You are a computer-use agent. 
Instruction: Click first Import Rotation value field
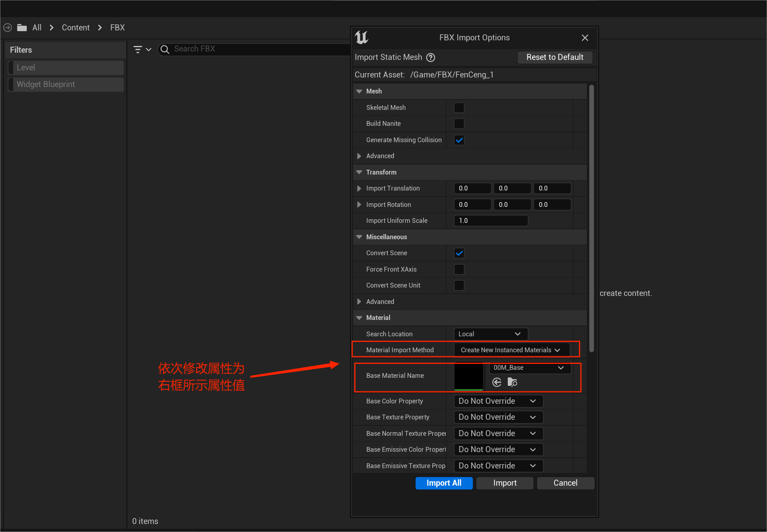click(473, 205)
